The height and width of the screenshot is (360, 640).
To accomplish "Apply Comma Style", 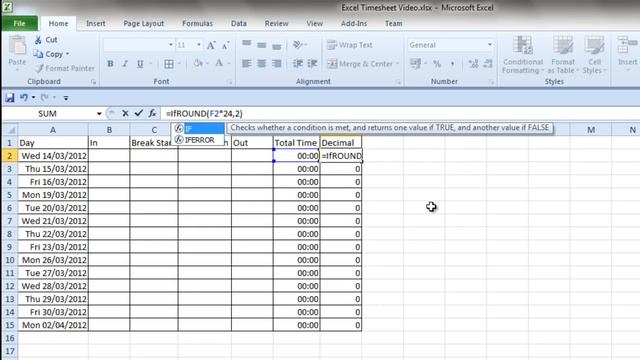I will click(x=452, y=64).
